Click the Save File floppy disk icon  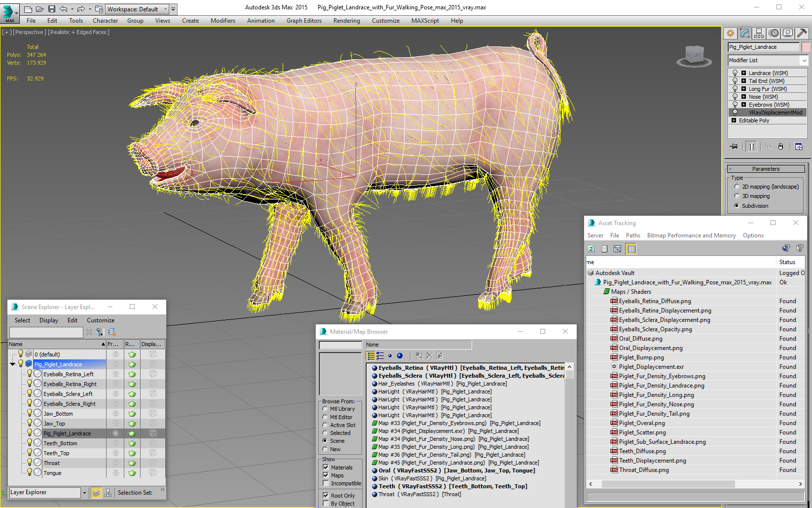[x=51, y=9]
